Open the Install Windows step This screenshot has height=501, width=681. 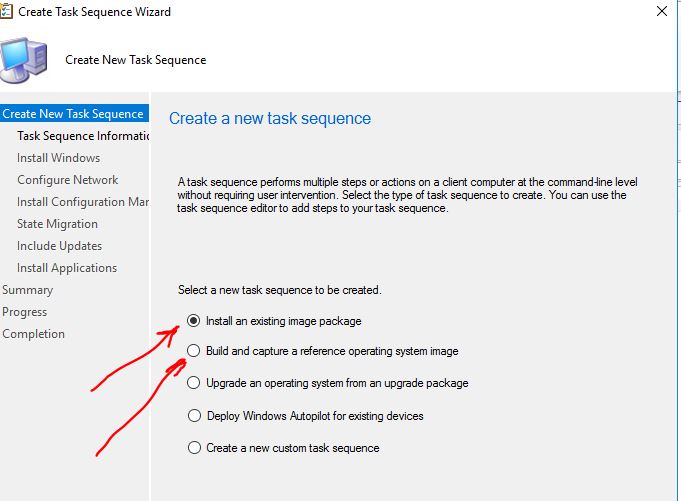click(x=59, y=158)
